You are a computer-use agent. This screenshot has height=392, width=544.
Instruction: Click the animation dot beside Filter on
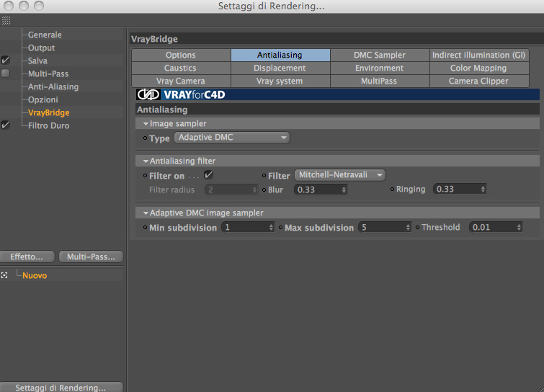point(146,176)
